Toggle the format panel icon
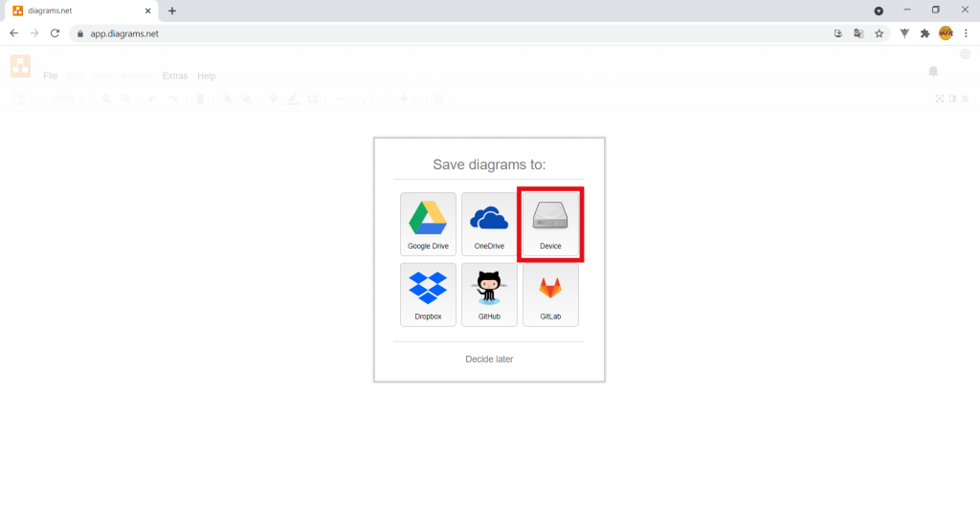This screenshot has height=524, width=980. click(952, 98)
